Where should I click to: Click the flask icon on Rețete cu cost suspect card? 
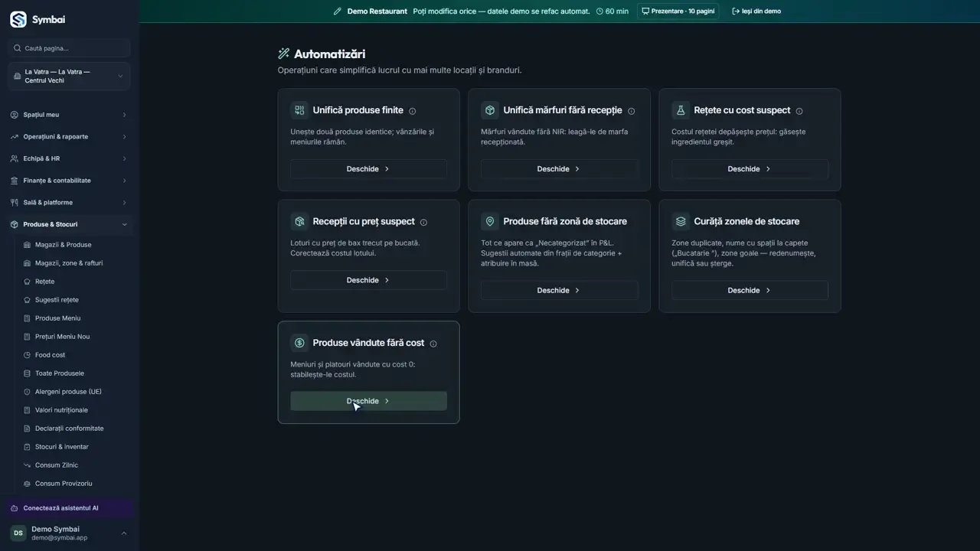coord(681,110)
